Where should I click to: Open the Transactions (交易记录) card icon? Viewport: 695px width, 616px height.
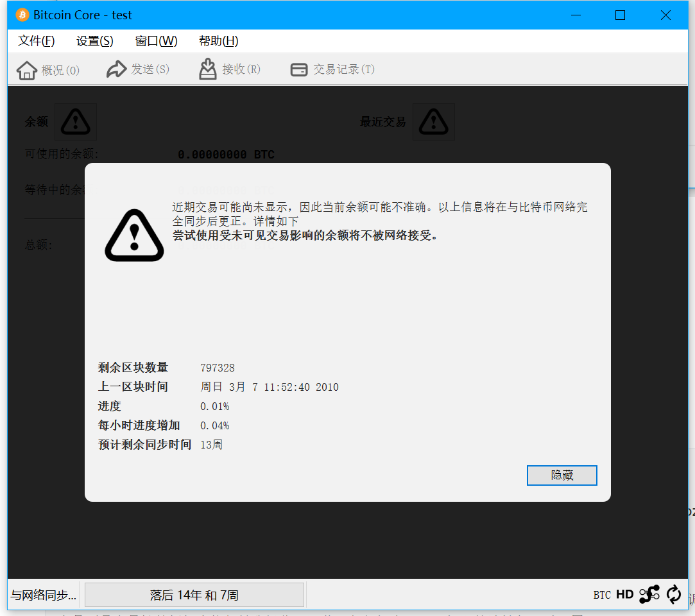[x=299, y=69]
